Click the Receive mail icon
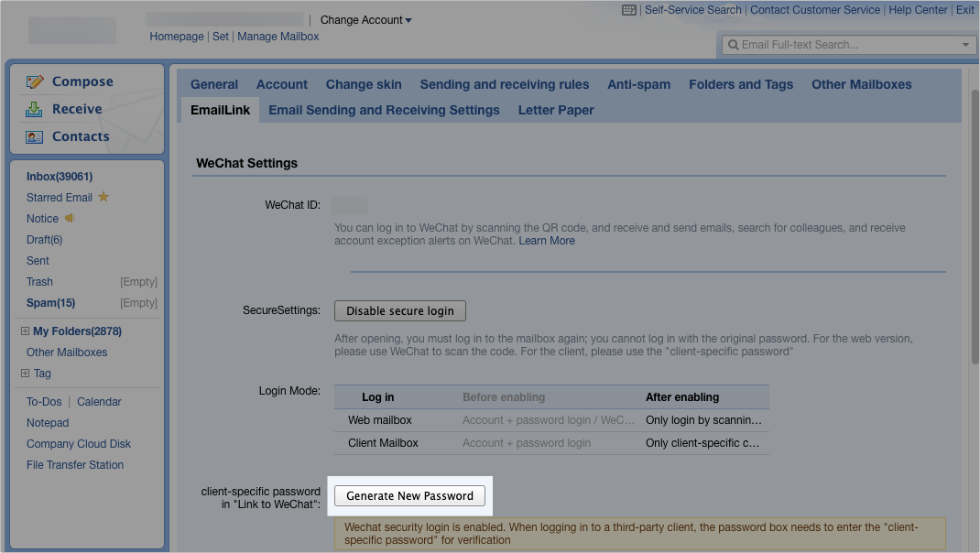 coord(35,108)
